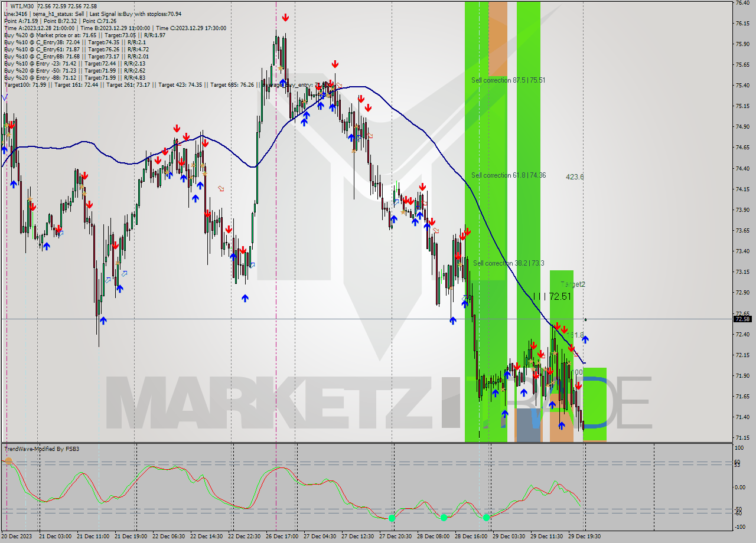Click the 72.15 price axis label

click(742, 355)
